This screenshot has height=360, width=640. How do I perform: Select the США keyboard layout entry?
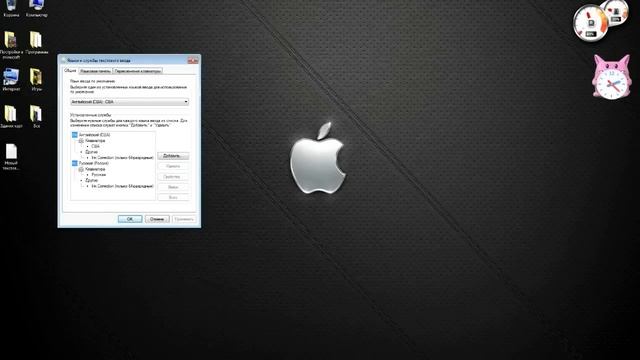[96, 146]
